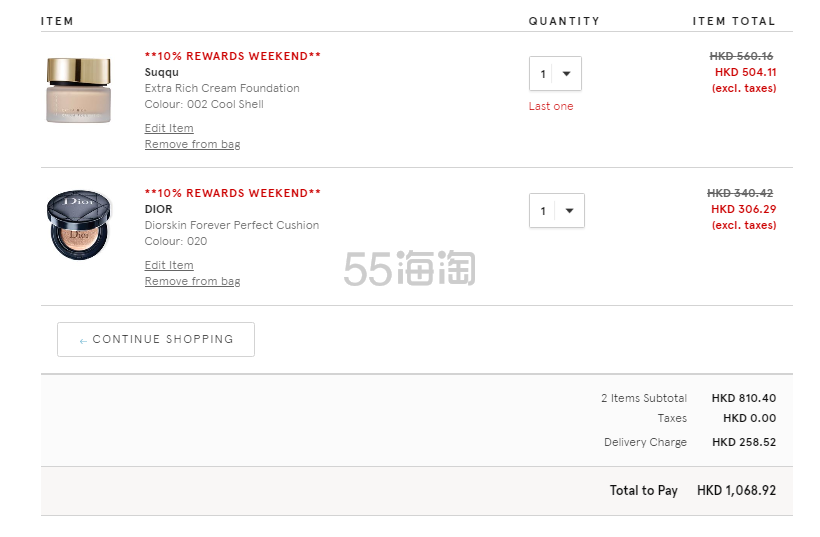Viewport: 820px width, 537px height.
Task: Click dropdown arrow beside Suqqu quantity
Action: (566, 74)
